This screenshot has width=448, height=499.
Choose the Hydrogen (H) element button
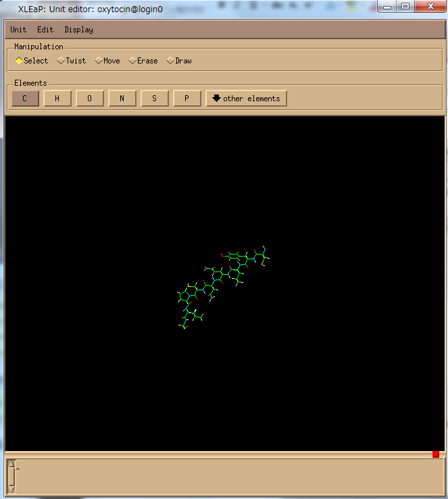coord(57,99)
